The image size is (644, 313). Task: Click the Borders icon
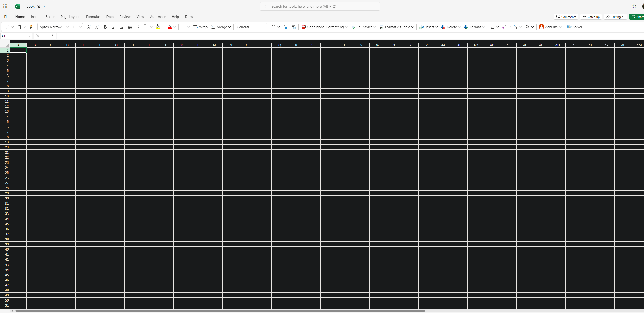[x=146, y=27]
